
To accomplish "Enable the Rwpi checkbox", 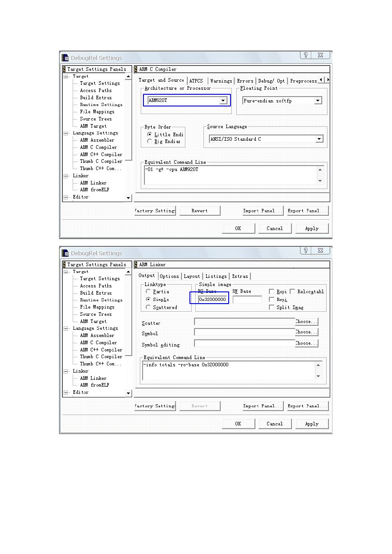I will [272, 299].
